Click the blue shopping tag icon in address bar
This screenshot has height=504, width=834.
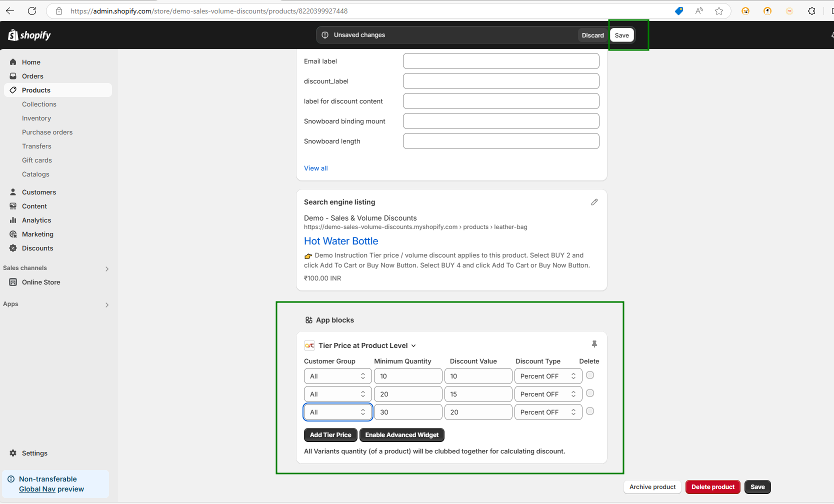678,11
